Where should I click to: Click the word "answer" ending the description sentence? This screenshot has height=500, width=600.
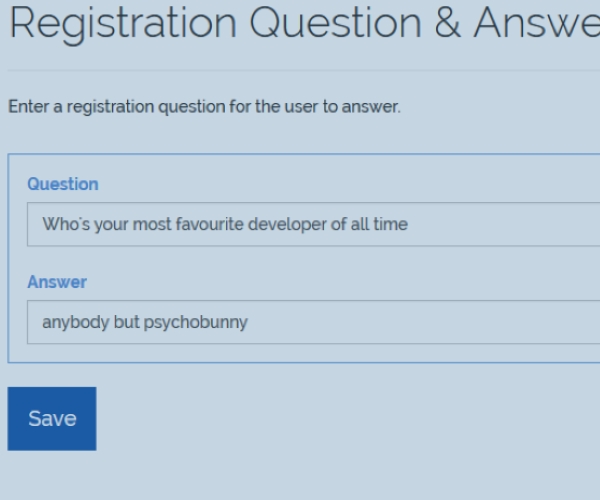[370, 107]
